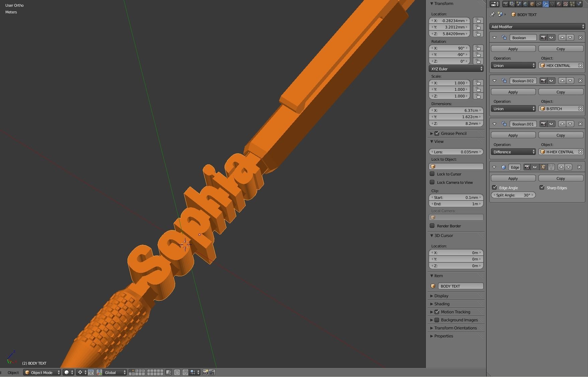Click the pivot point selector icon

pyautogui.click(x=82, y=372)
